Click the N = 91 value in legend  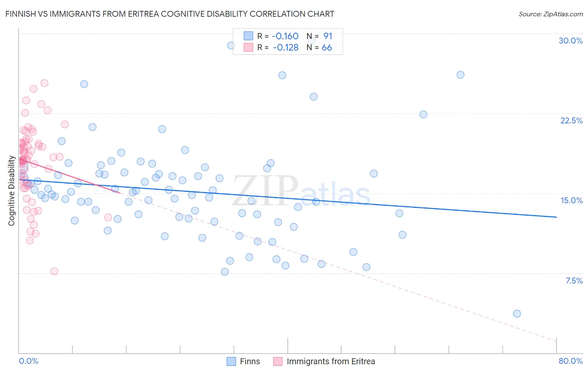[320, 36]
